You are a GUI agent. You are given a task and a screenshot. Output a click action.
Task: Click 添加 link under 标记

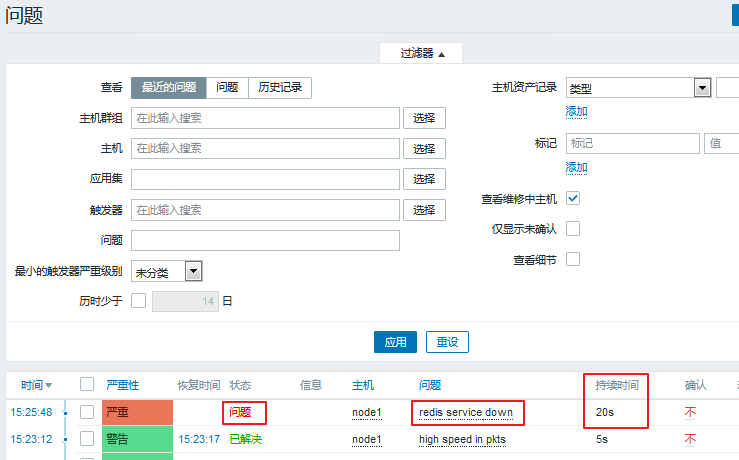[x=576, y=167]
